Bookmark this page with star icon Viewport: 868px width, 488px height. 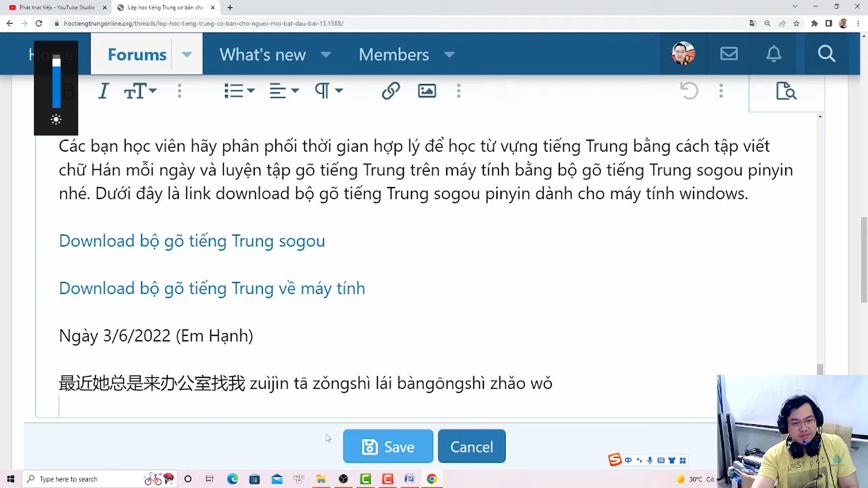coord(797,23)
